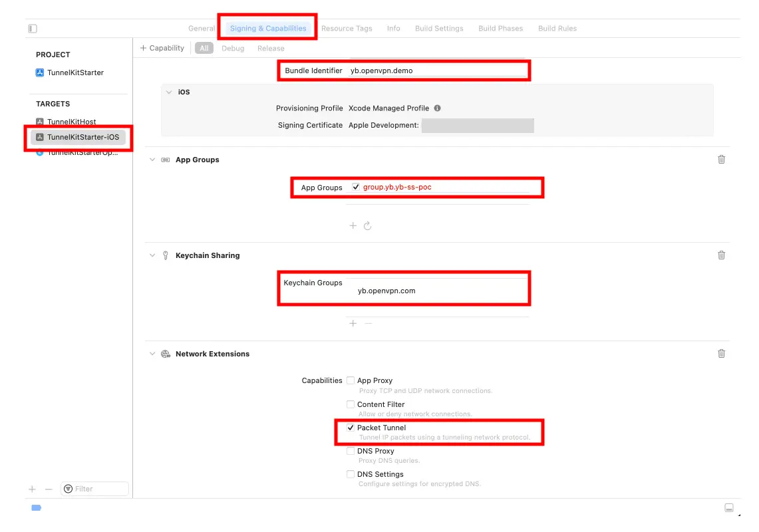
Task: Collapse the Network Extensions section
Action: [152, 354]
